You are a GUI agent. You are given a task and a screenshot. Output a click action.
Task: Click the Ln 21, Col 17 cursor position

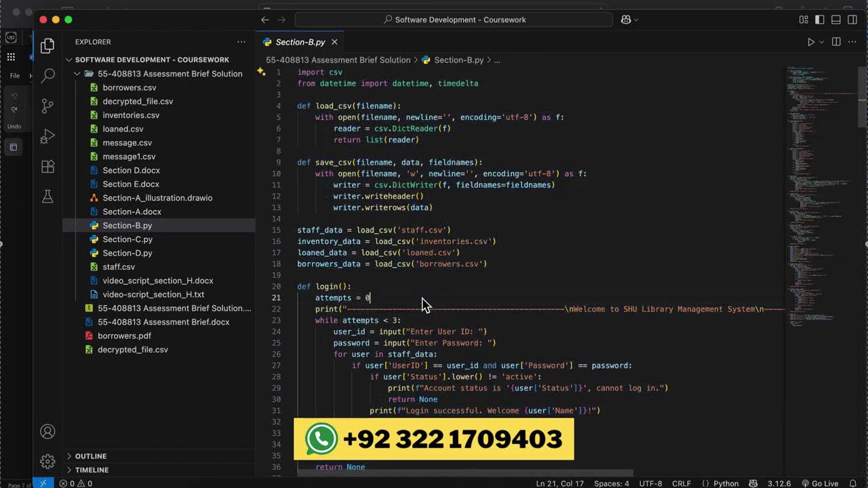(559, 483)
